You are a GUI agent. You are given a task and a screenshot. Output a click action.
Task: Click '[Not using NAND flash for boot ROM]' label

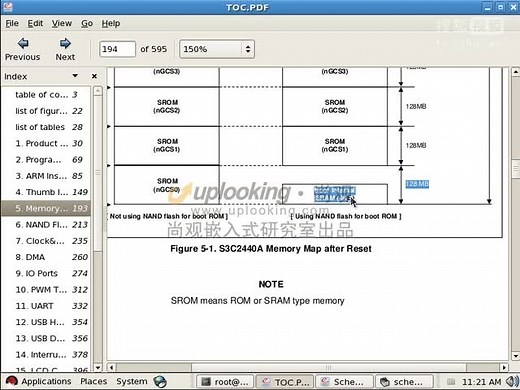[x=168, y=216]
